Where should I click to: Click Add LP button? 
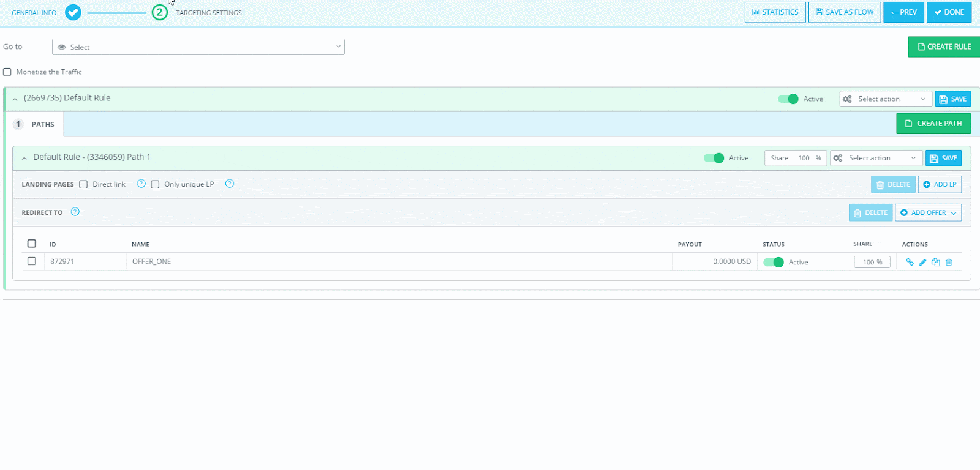(x=940, y=184)
